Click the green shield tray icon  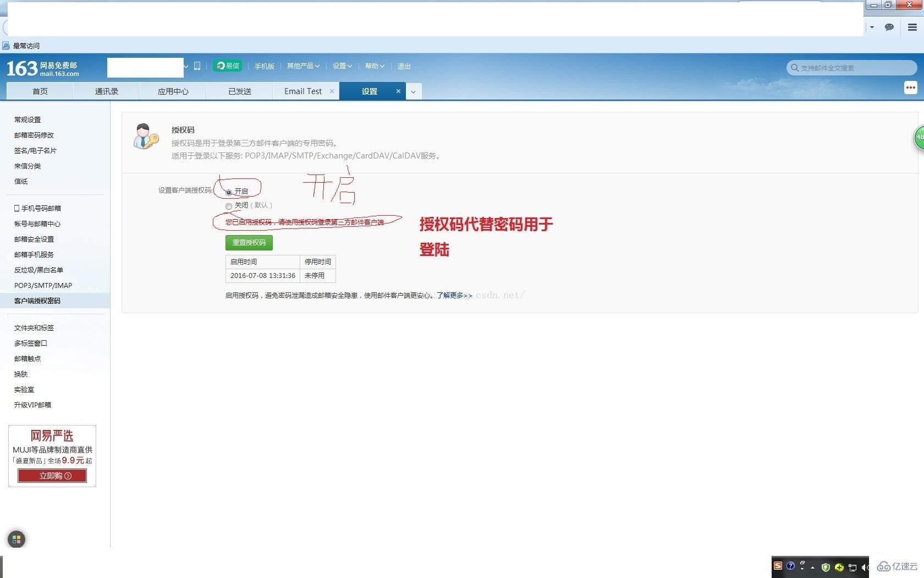point(826,568)
